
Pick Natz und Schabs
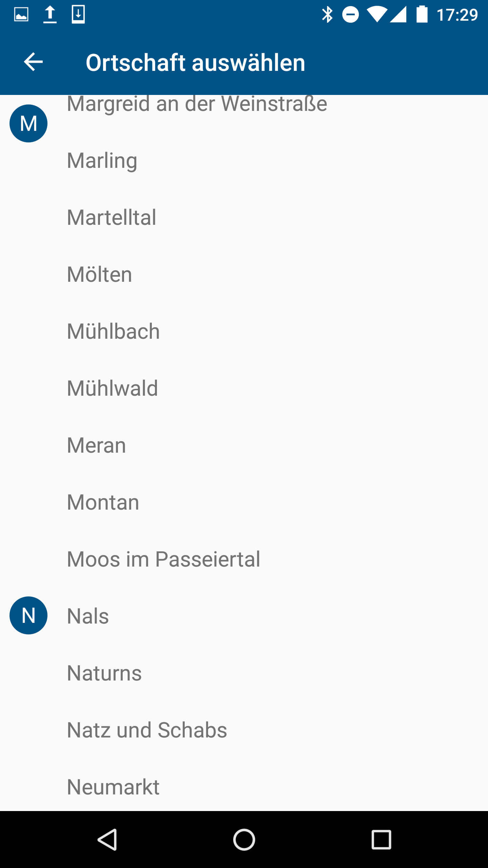point(147,730)
